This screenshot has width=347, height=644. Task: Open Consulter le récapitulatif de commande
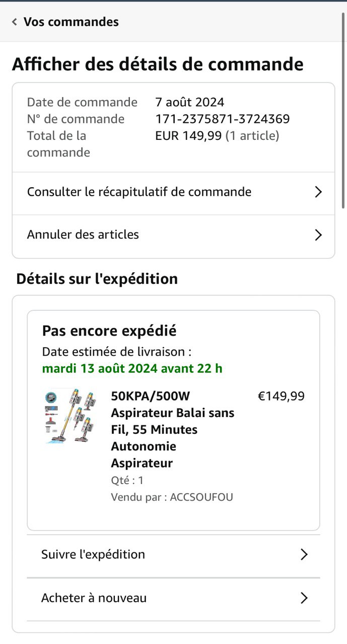coord(139,192)
